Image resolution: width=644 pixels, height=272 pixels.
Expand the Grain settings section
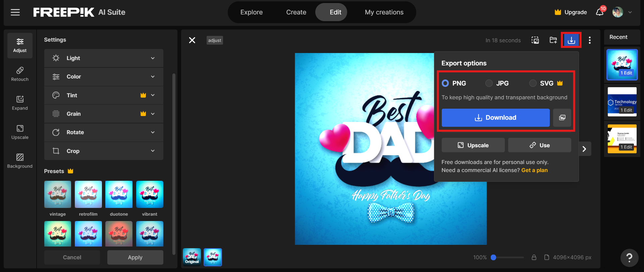[x=104, y=114]
